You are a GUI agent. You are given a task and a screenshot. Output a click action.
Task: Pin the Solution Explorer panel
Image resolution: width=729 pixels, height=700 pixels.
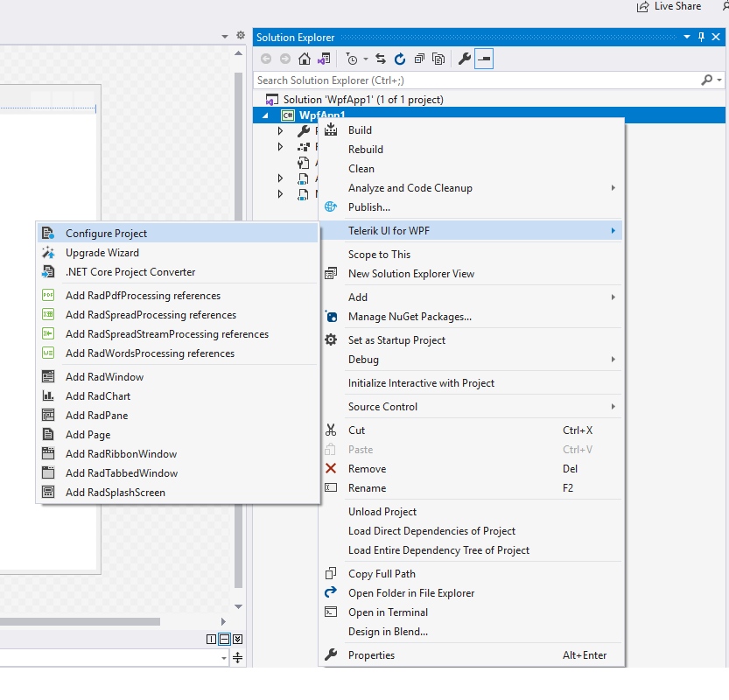701,37
